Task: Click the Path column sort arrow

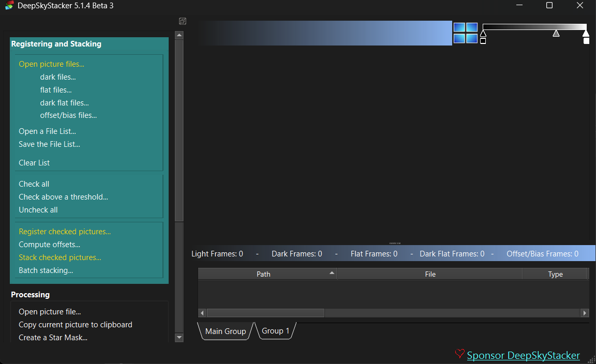Action: pos(332,273)
